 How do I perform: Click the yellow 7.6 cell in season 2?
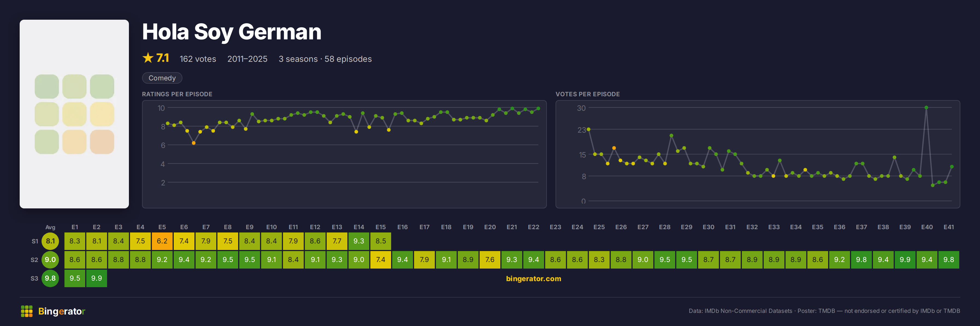490,260
